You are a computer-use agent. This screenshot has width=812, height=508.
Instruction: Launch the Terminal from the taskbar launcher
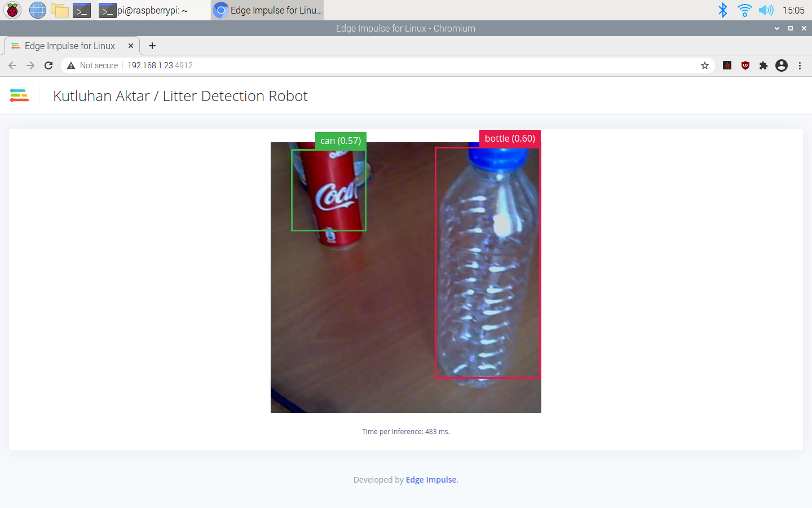82,10
